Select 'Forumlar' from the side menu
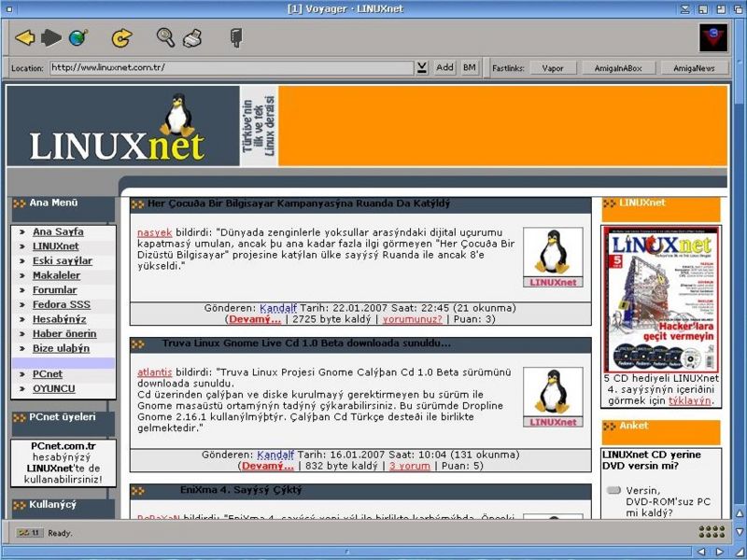This screenshot has height=560, width=747. point(55,289)
